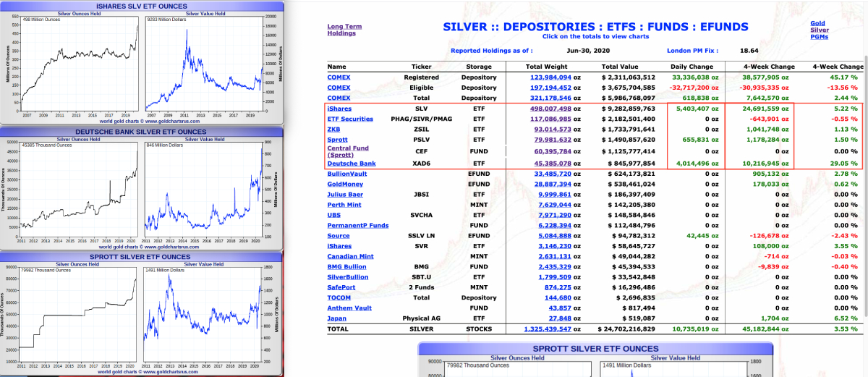Open the TOCOM link
This screenshot has height=377, width=868.
[339, 297]
